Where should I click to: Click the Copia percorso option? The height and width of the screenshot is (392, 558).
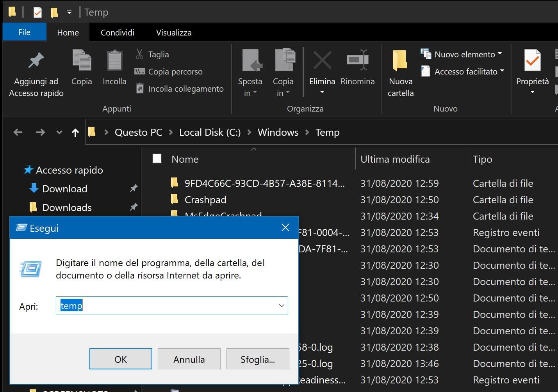(x=175, y=72)
